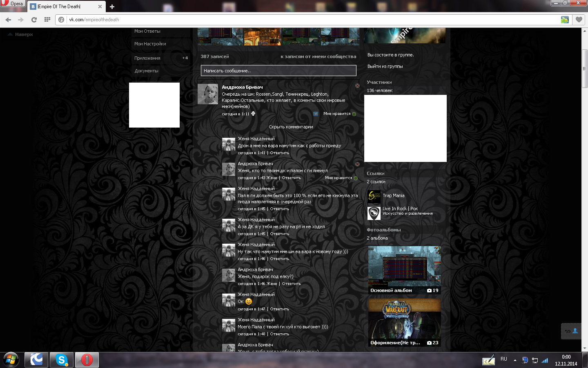The height and width of the screenshot is (368, 588).
Task: Click the +4 counter next to Приложения
Action: coord(185,58)
